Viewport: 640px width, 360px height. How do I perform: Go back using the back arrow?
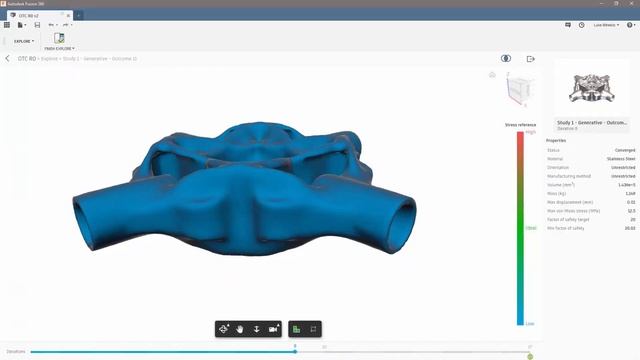7,58
